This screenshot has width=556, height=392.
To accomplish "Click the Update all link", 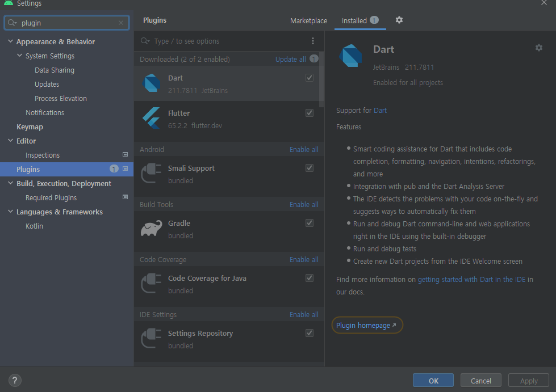I will pyautogui.click(x=290, y=59).
